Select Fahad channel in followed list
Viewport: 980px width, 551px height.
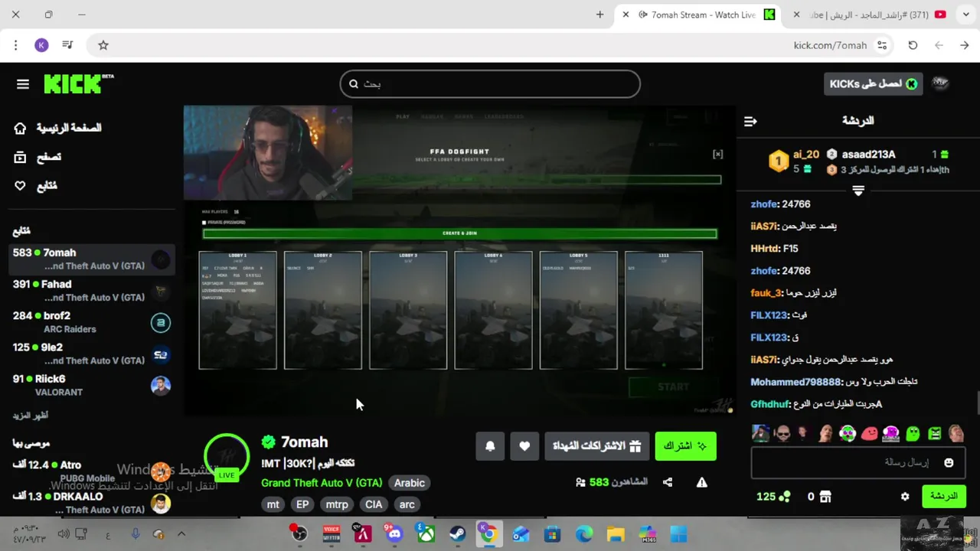pos(92,291)
